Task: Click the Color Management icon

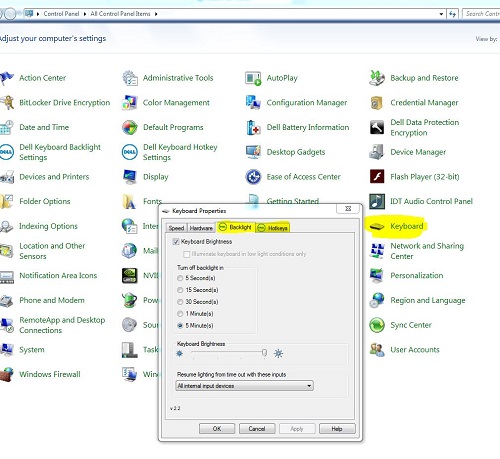Action: coord(130,103)
